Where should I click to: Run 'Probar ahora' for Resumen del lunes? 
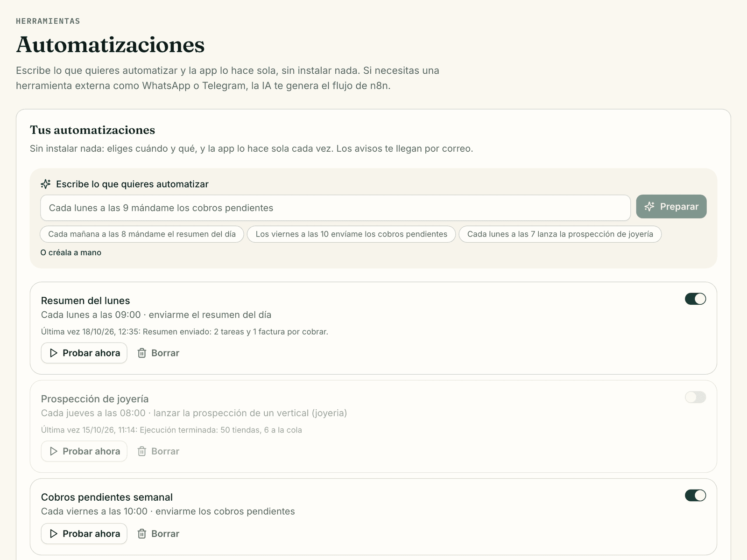pos(84,353)
